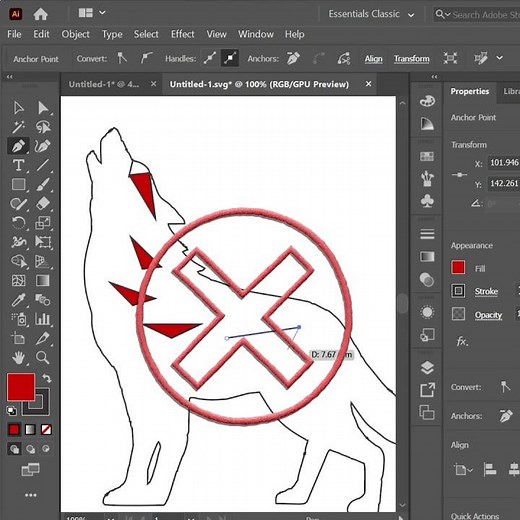520x520 pixels.
Task: Select the Eyedropper tool
Action: [x=18, y=300]
